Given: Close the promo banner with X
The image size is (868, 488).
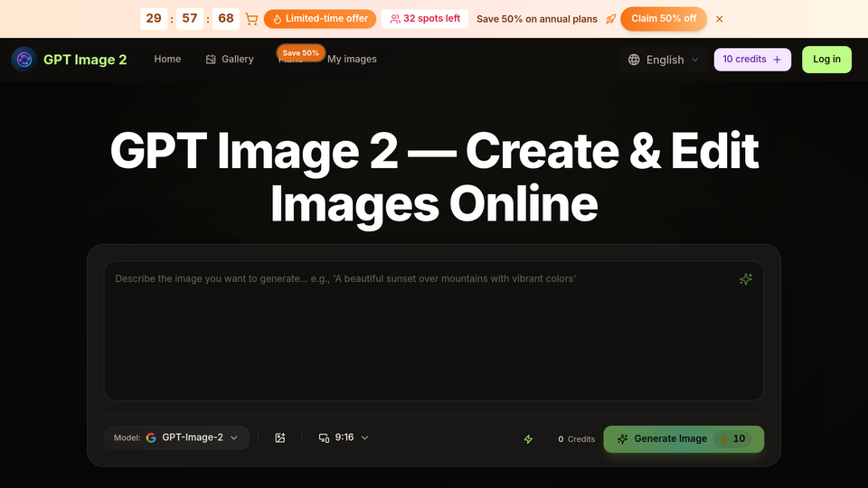Looking at the screenshot, I should 719,19.
